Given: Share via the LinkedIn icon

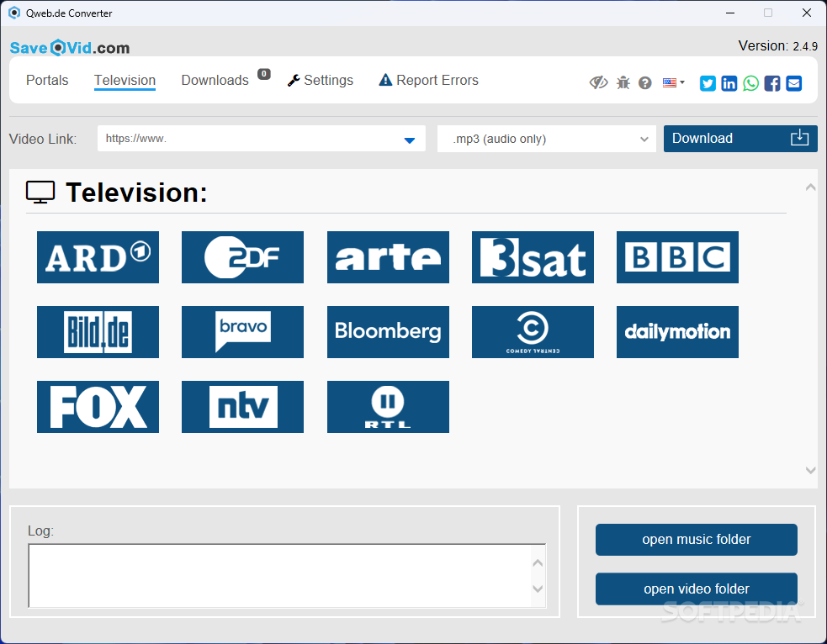Looking at the screenshot, I should 729,83.
